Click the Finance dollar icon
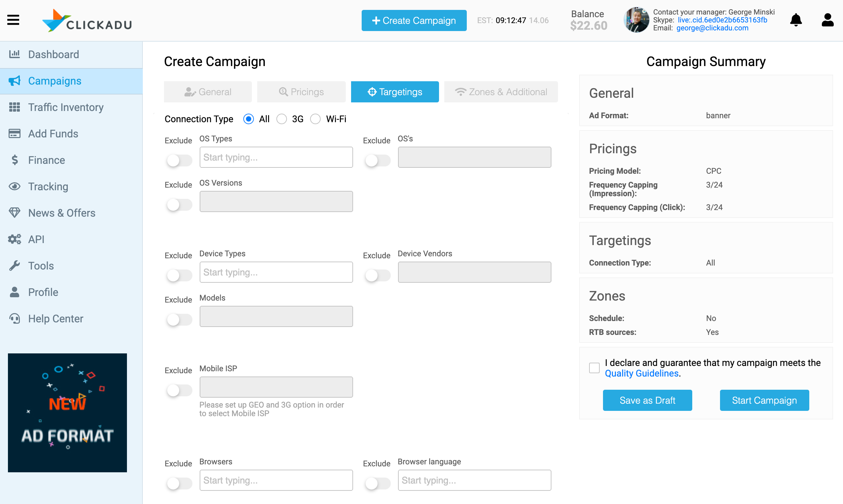 [14, 160]
